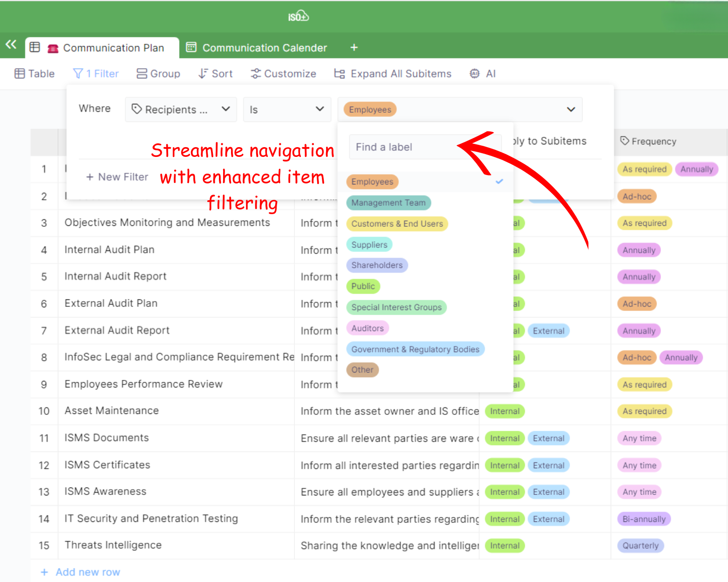
Task: Switch to Communication Calender tab
Action: (x=264, y=48)
